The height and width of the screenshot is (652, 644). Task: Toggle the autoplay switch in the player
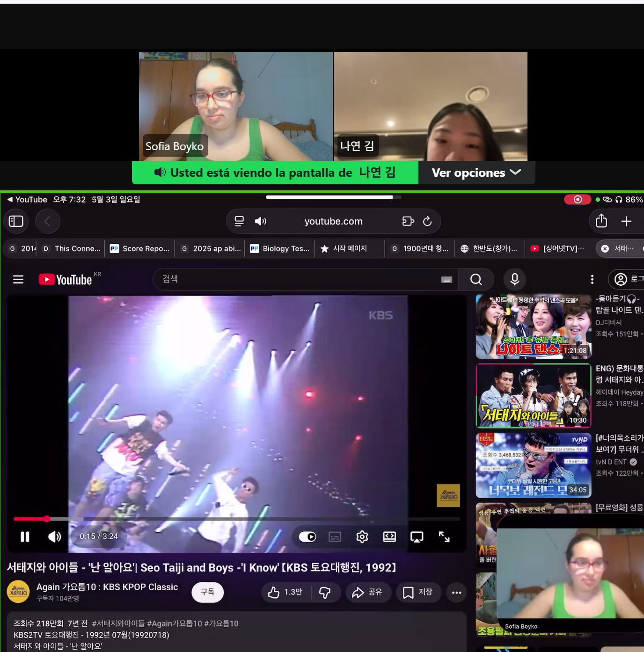coord(307,537)
